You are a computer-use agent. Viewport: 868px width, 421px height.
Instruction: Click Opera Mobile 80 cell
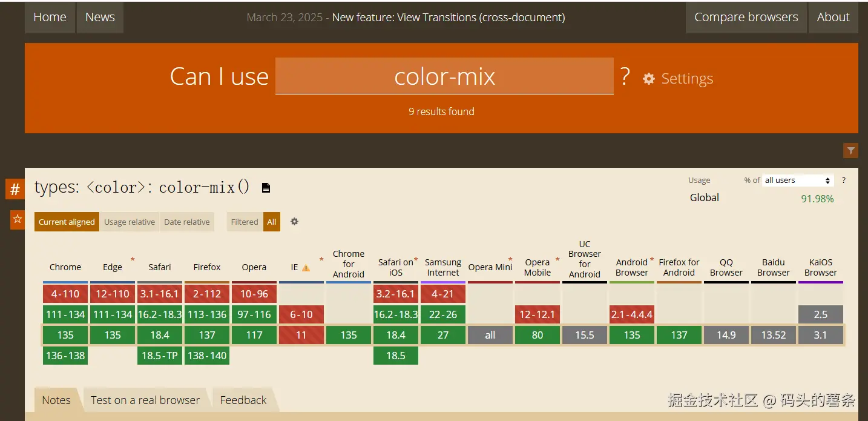tap(538, 335)
